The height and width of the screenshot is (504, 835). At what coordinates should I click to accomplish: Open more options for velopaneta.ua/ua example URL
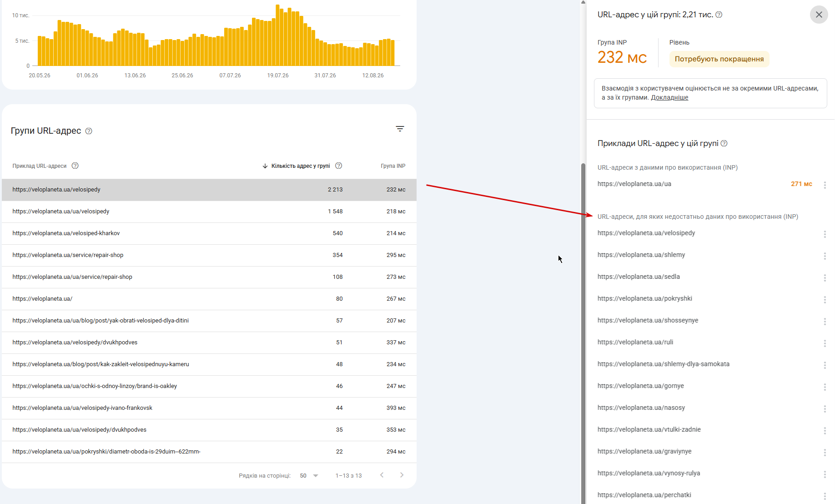coord(825,185)
